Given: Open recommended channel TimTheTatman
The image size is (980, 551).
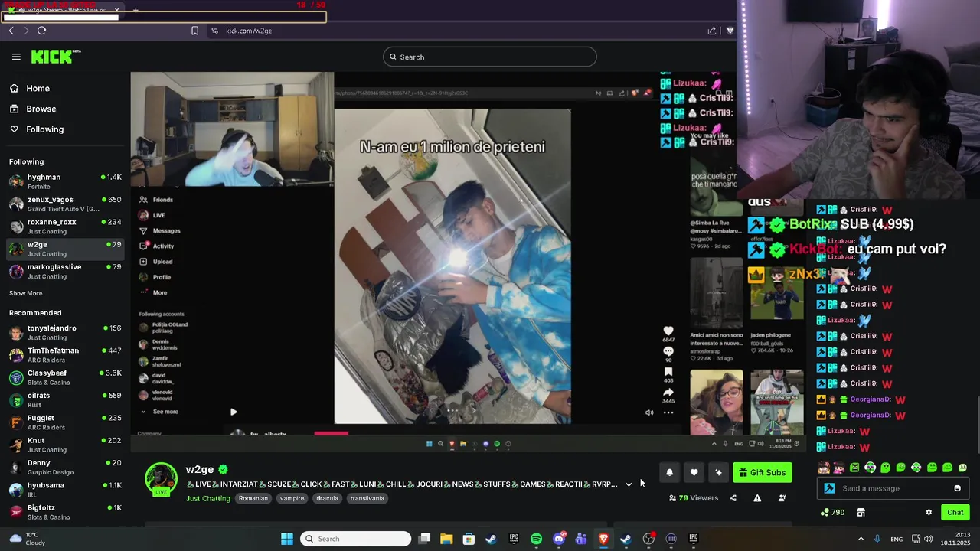Looking at the screenshot, I should point(65,354).
